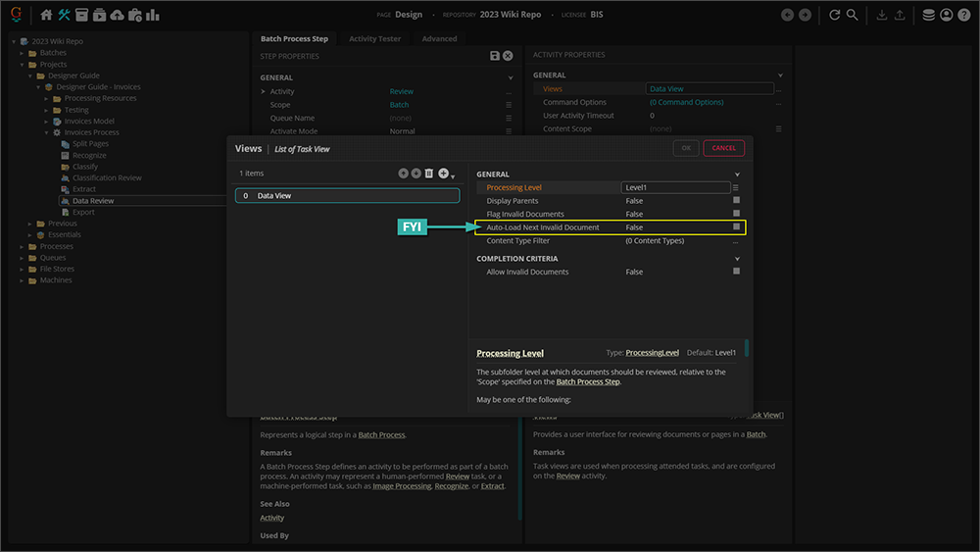Toggle the Allow Invalid Documents checkbox
The width and height of the screenshot is (980, 552).
point(736,272)
